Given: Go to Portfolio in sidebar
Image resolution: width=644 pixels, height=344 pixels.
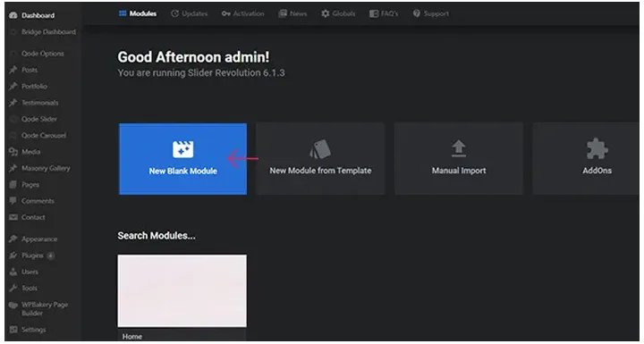Looking at the screenshot, I should pos(35,87).
